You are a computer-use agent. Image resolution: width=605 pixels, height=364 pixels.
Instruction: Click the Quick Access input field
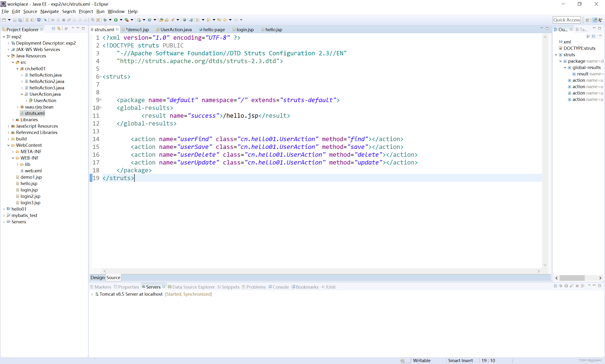[x=566, y=20]
